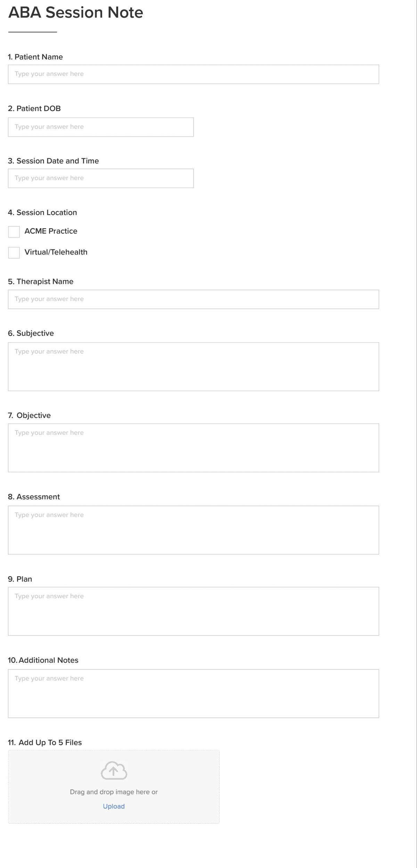Click the Add Up To 5 Files label
This screenshot has height=868, width=417.
45,742
